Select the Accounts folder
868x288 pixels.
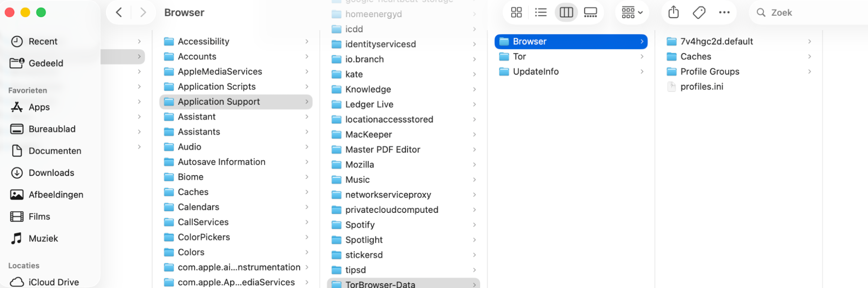(x=236, y=56)
